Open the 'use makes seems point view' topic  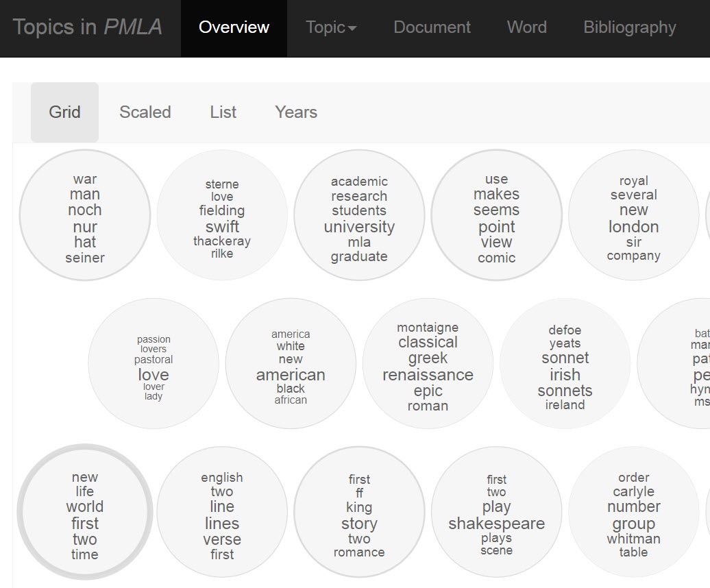[496, 215]
